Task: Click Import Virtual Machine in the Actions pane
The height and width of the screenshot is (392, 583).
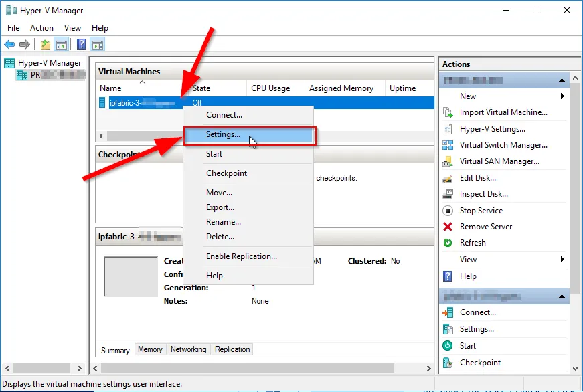Action: pos(503,112)
